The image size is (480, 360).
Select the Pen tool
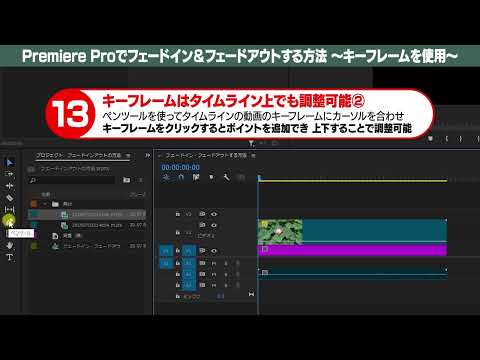click(x=9, y=220)
